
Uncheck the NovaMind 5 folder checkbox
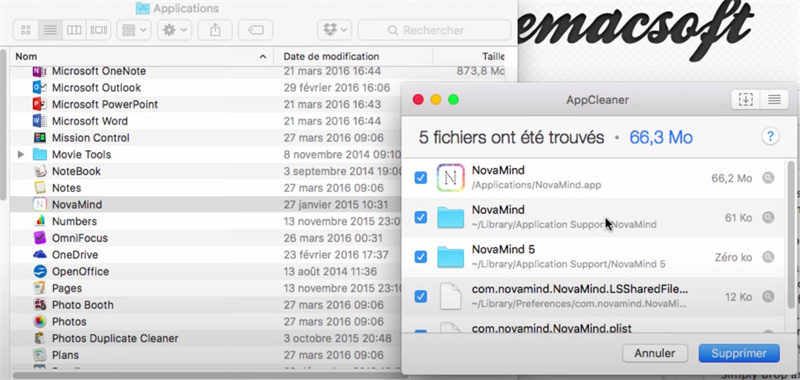click(420, 257)
